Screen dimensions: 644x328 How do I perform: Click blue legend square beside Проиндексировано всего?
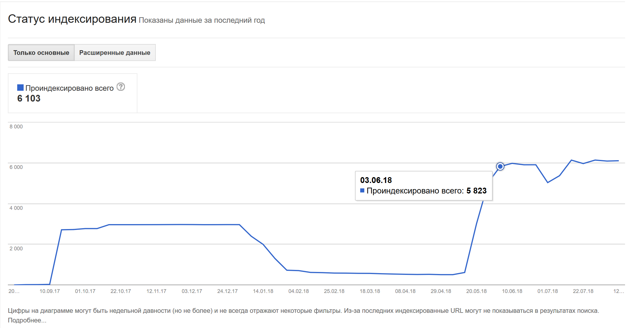pyautogui.click(x=20, y=88)
